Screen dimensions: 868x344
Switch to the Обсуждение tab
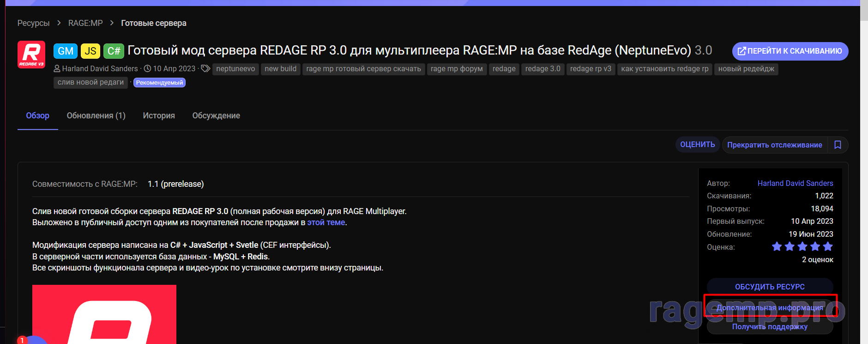click(x=216, y=116)
